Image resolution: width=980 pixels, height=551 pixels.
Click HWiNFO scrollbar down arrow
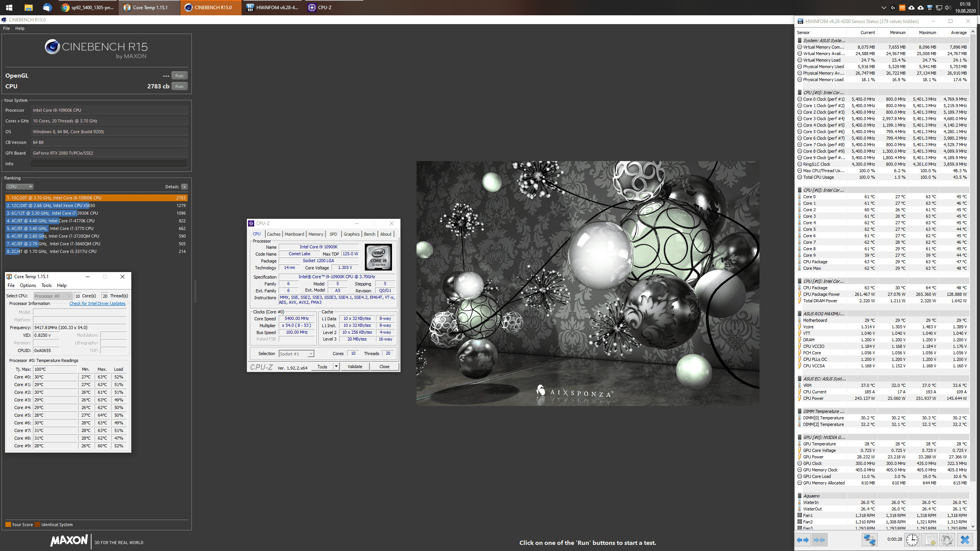tap(973, 527)
